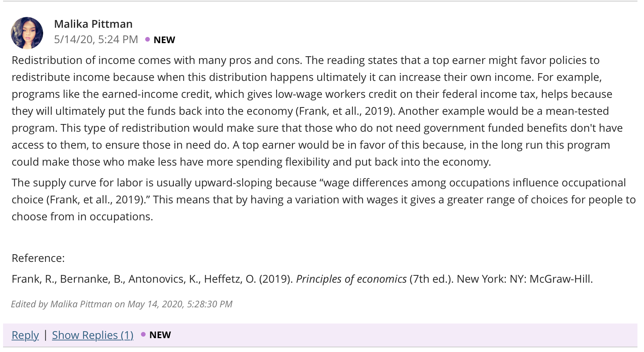The image size is (644, 352).
Task: Reply to Malika Pittman's post
Action: (x=25, y=335)
